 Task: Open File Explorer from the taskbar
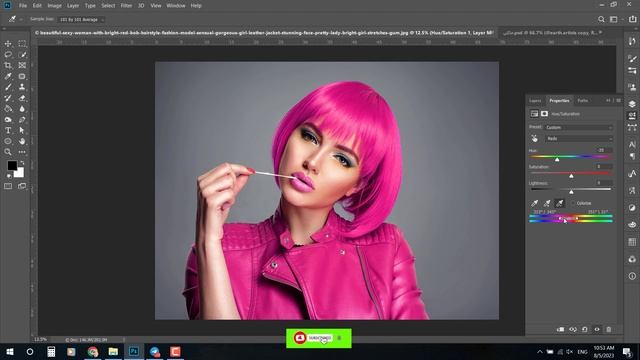(113, 352)
